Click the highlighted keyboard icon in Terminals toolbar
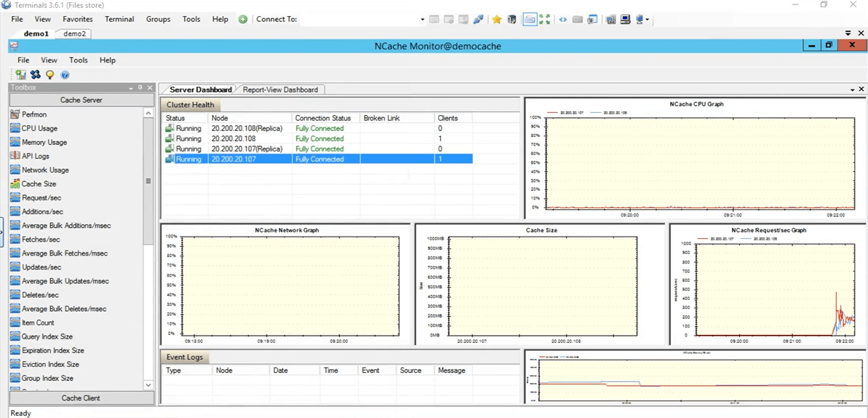This screenshot has height=418, width=868. click(530, 20)
